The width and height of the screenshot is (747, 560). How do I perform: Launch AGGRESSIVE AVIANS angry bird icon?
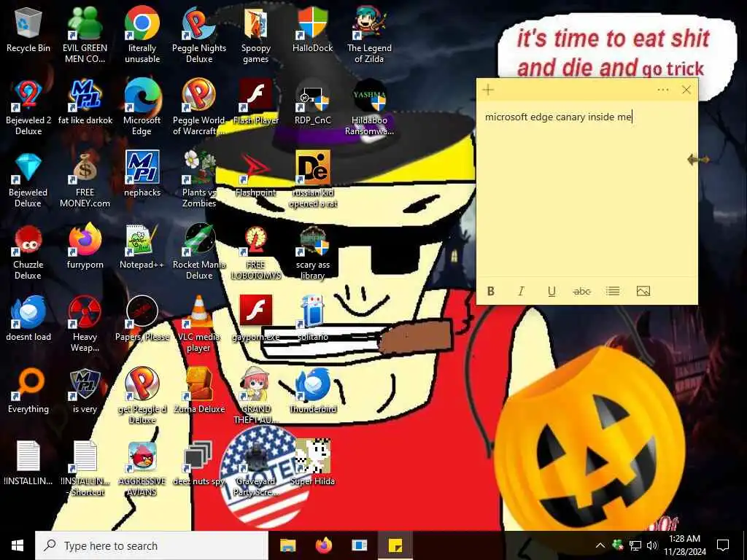142,469
